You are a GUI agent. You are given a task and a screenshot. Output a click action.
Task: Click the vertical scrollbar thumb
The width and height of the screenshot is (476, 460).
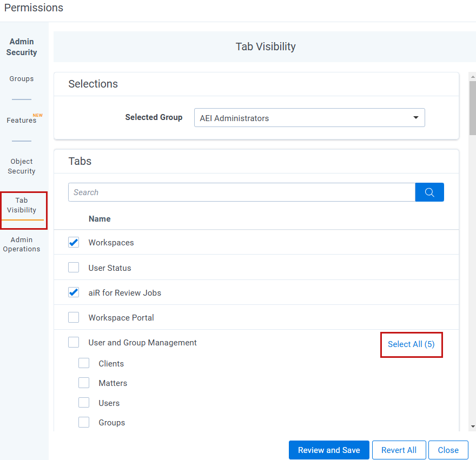click(473, 108)
